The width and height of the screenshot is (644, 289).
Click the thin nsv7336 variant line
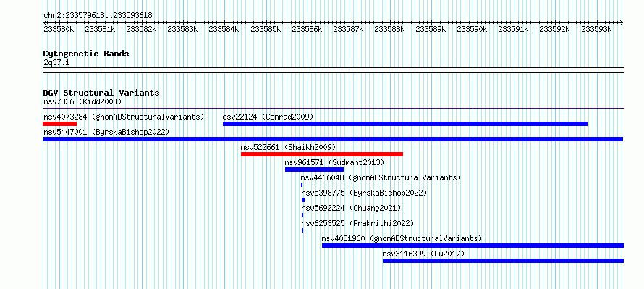coord(333,109)
